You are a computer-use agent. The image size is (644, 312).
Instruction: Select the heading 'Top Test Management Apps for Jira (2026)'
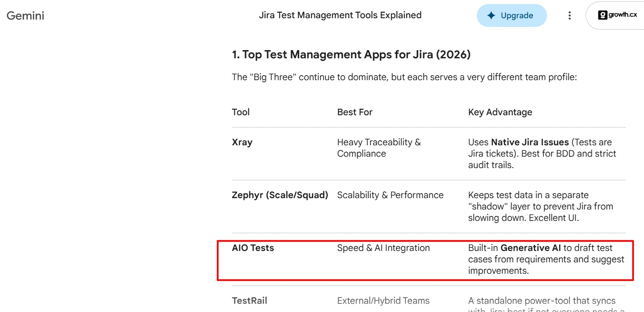tap(351, 55)
